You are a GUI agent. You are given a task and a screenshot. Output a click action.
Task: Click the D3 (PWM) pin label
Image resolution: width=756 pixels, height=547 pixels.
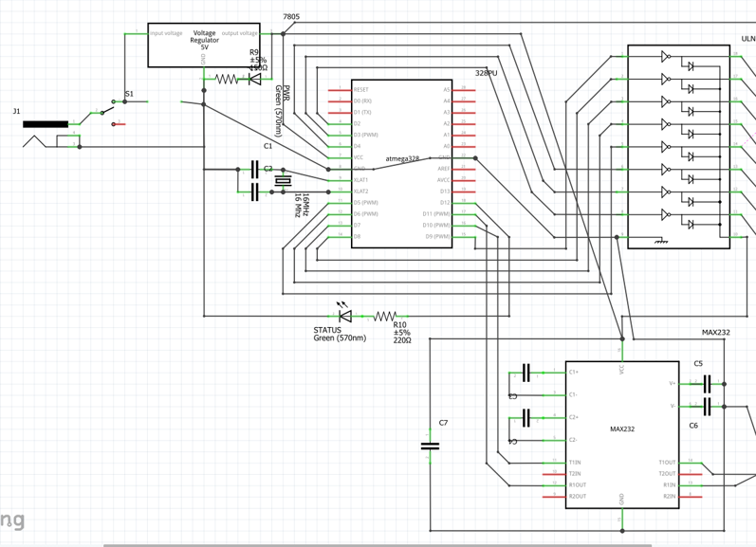365,135
